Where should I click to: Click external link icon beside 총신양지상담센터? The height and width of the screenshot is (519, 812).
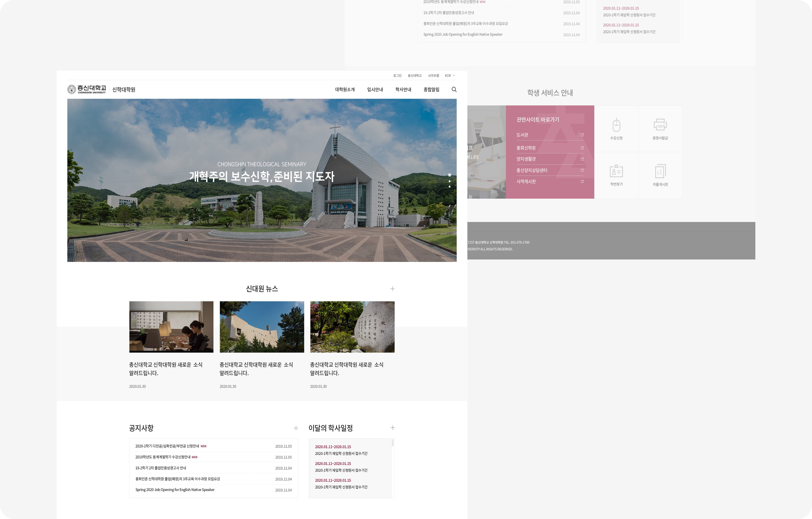pyautogui.click(x=582, y=170)
